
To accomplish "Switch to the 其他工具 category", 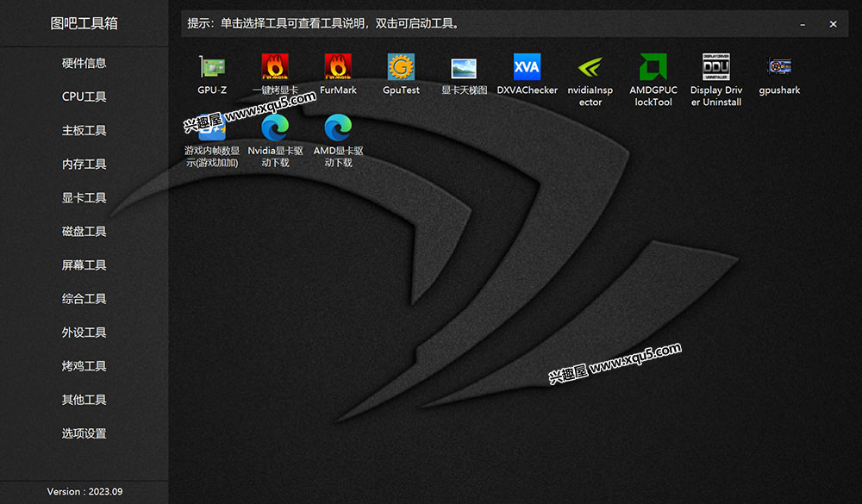I will pos(84,400).
